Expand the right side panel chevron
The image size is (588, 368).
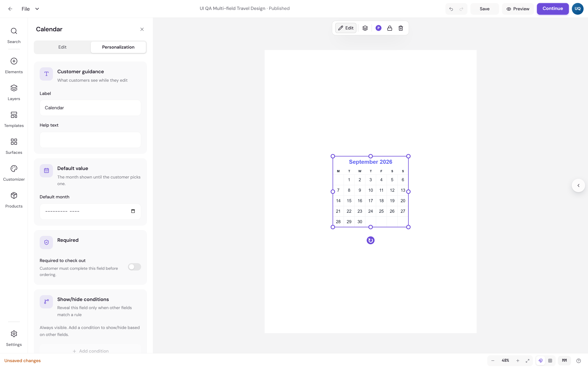click(578, 185)
